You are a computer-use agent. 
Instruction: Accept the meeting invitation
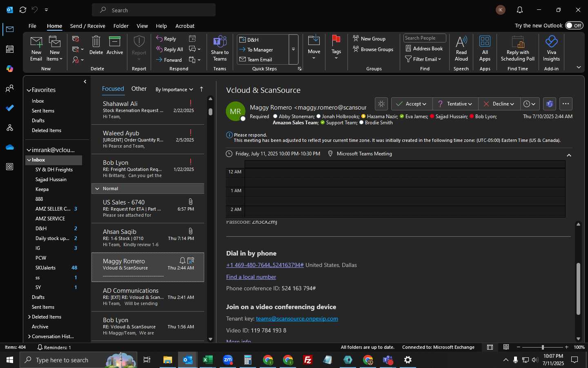[411, 104]
